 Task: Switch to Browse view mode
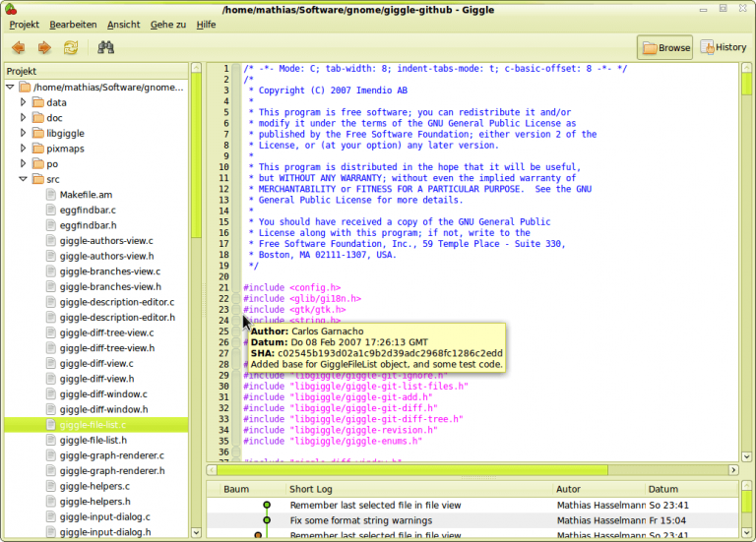click(664, 47)
